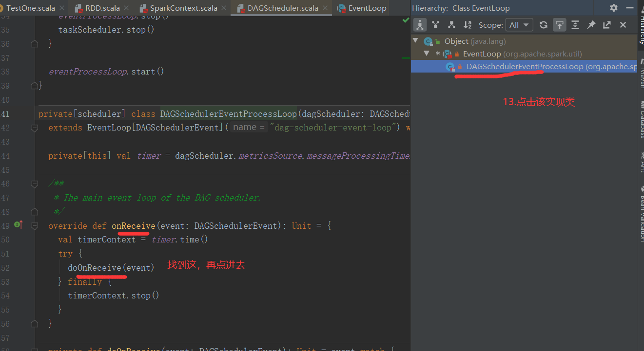Viewport: 644px width, 351px height.
Task: Sort hierarchy tree alphabetically
Action: [x=468, y=25]
